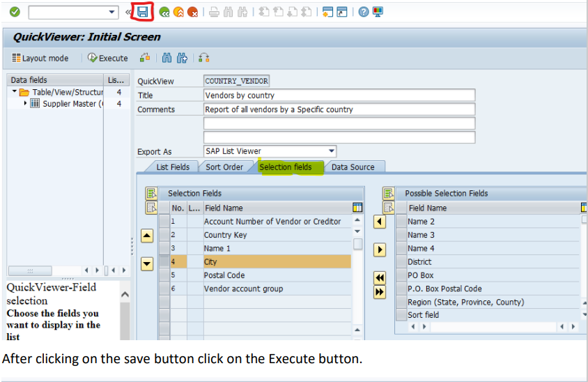Open Customize Local Layout monitor icon

pyautogui.click(x=378, y=12)
